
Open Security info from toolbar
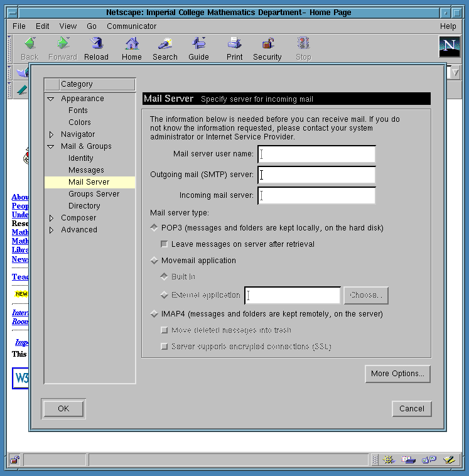[267, 43]
